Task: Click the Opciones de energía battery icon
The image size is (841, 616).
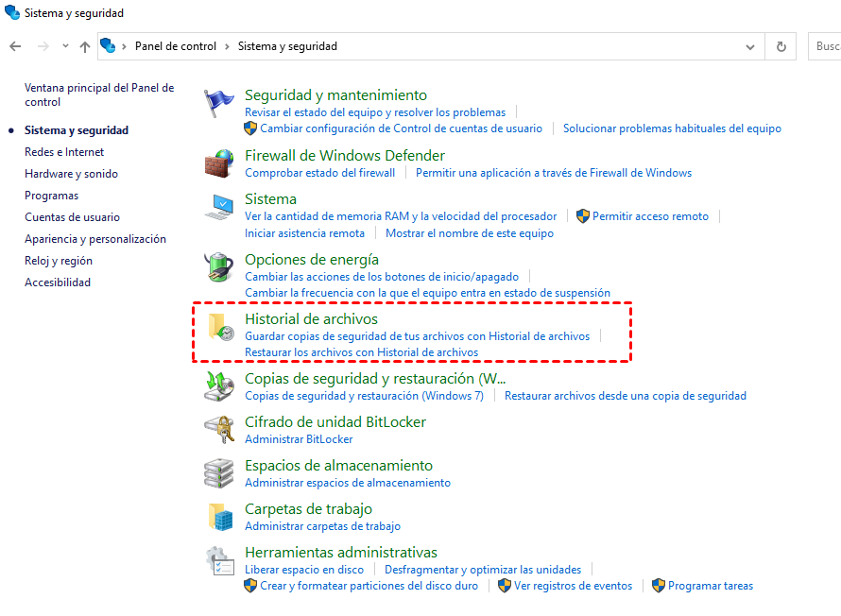Action: point(220,267)
